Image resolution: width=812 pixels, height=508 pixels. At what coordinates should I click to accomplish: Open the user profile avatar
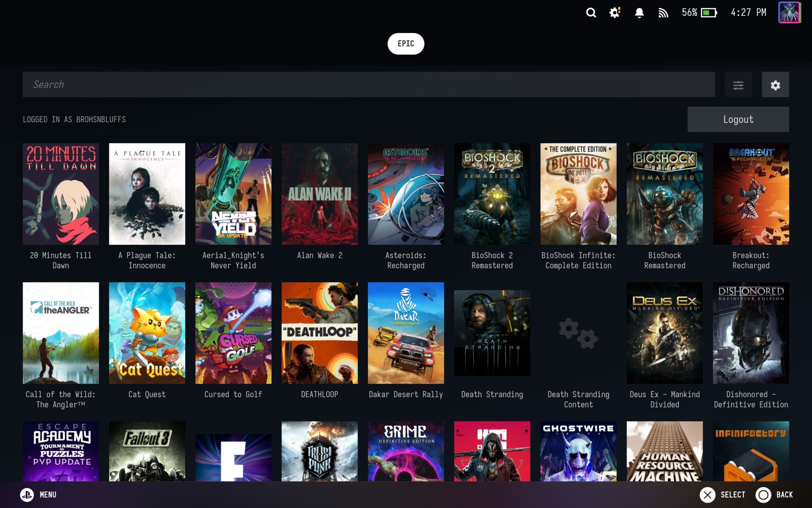point(789,13)
